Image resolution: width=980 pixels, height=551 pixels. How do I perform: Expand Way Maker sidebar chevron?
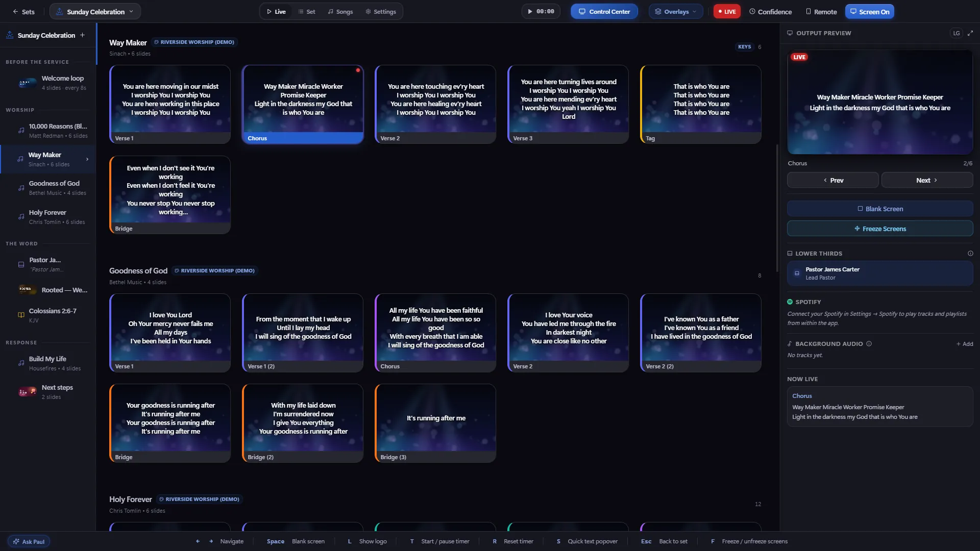coord(87,159)
